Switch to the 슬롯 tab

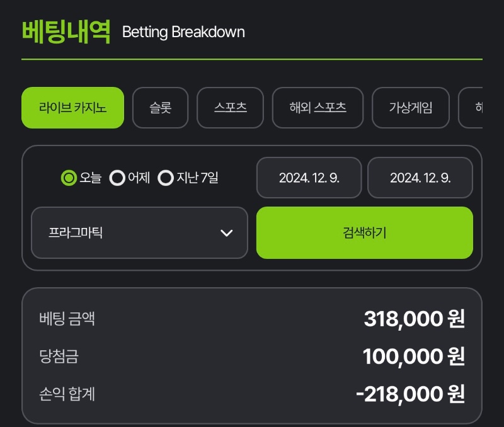[161, 108]
